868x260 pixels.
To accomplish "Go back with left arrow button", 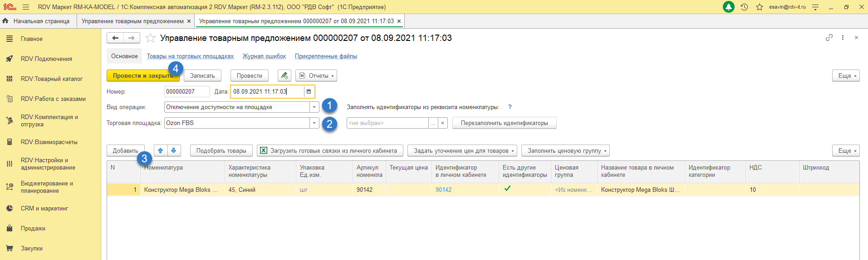I will [x=115, y=38].
